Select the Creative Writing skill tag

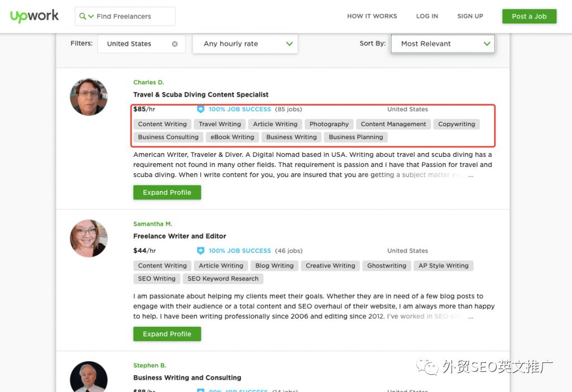click(x=330, y=265)
